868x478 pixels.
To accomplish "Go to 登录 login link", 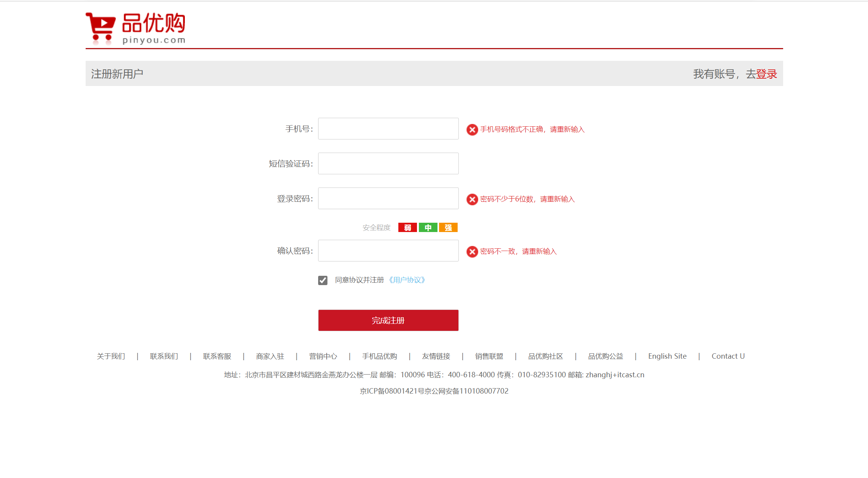I will pyautogui.click(x=766, y=74).
